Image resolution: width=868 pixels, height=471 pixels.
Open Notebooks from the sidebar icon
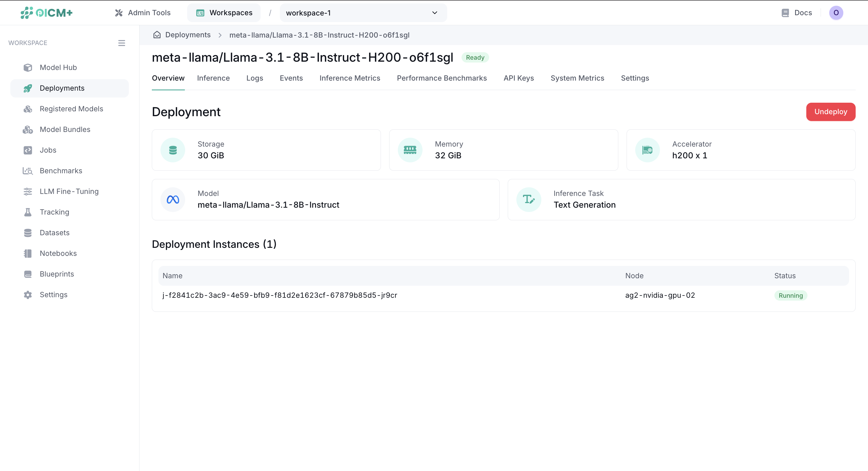pyautogui.click(x=28, y=253)
